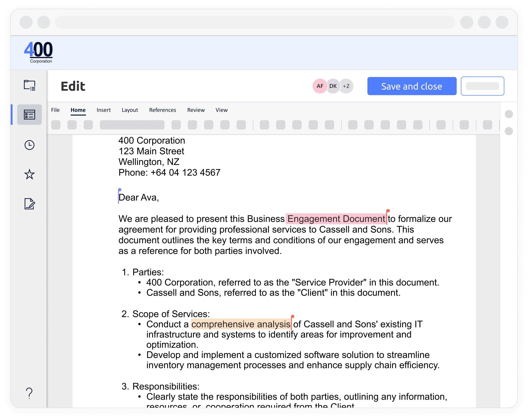Open the References tab

[163, 110]
